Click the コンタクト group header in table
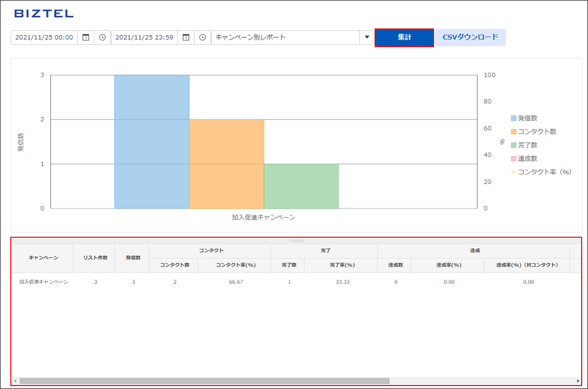The height and width of the screenshot is (389, 588). coord(210,251)
